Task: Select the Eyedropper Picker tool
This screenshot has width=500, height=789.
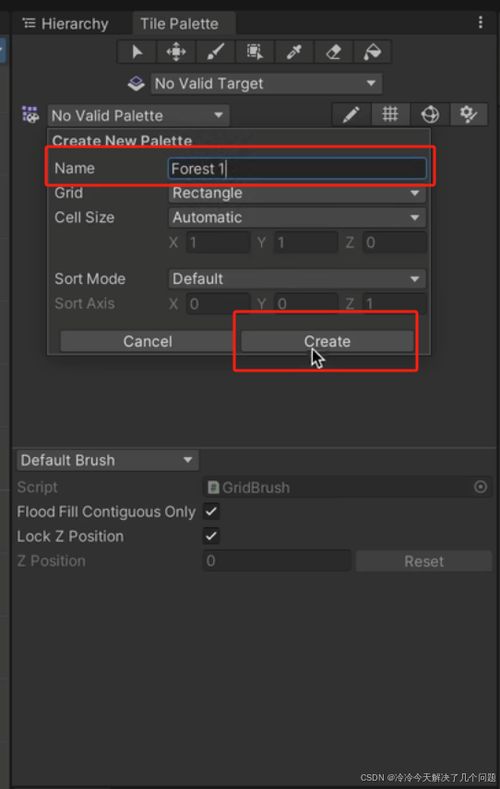Action: (294, 52)
